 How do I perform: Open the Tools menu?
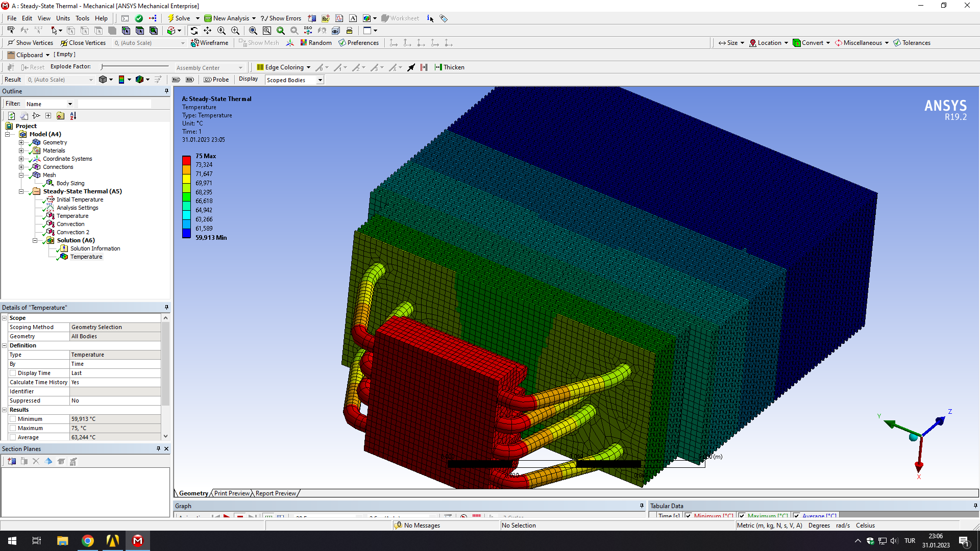coord(82,18)
